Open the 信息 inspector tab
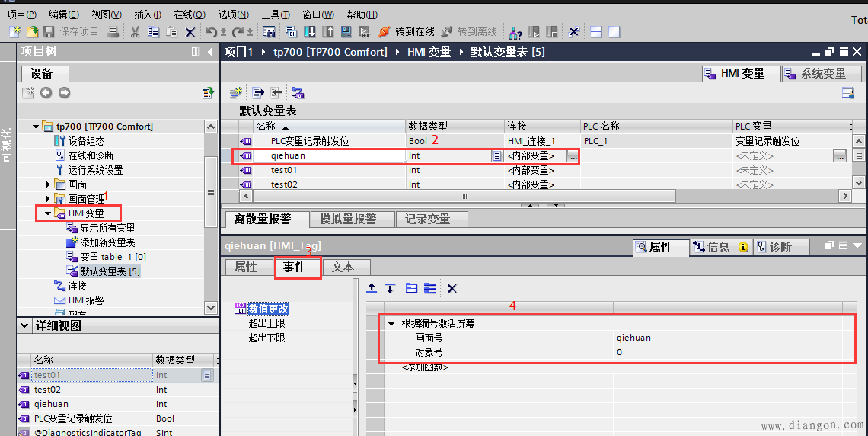 coord(720,247)
